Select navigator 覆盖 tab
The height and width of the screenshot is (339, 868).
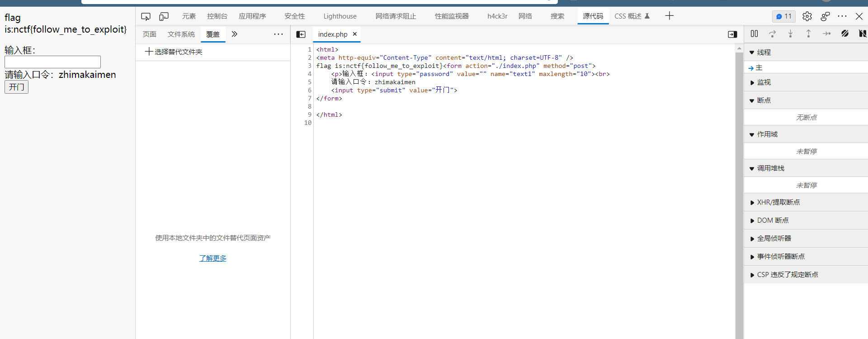213,34
